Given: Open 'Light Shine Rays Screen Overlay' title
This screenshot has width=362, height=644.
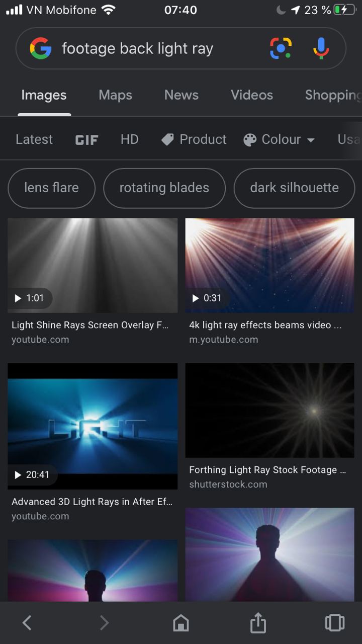Looking at the screenshot, I should 90,325.
